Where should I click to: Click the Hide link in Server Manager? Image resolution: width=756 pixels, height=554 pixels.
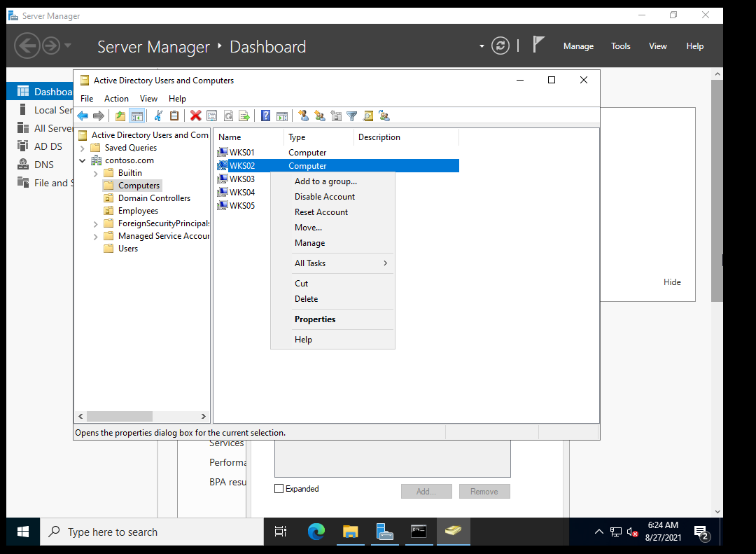tap(672, 282)
